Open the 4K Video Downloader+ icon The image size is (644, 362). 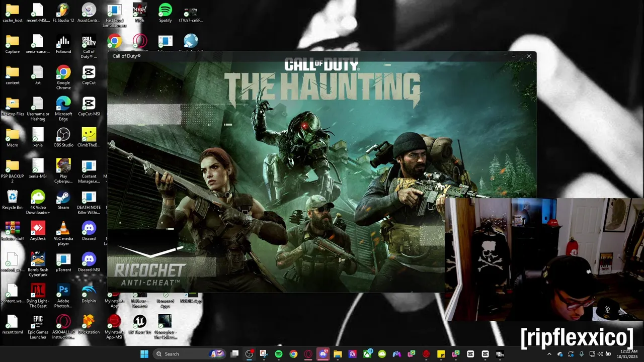38,203
